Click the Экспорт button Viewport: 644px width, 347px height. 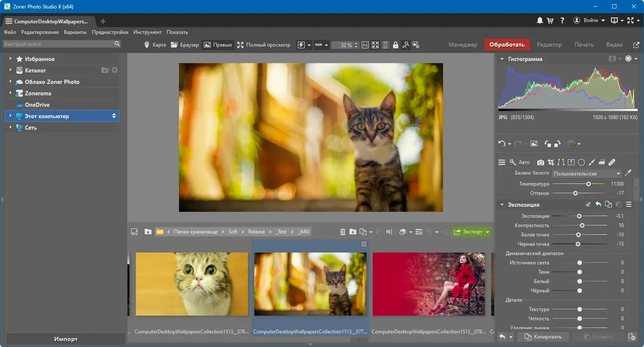pos(468,232)
